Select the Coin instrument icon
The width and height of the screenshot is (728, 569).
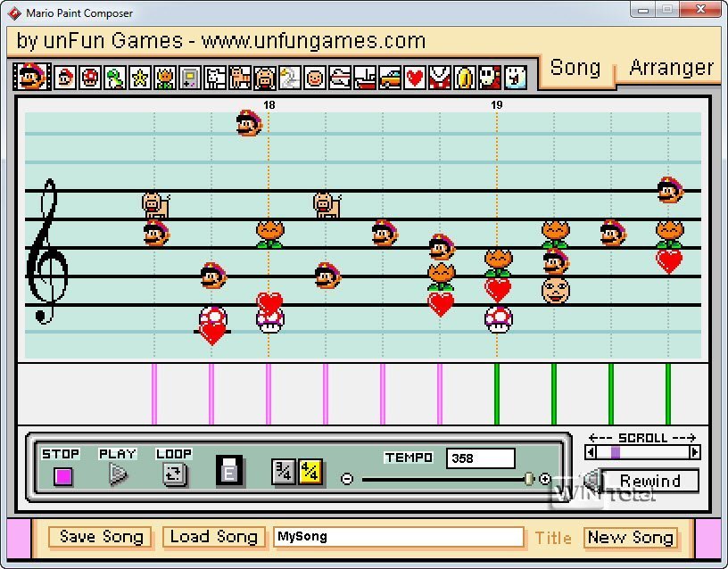tap(465, 78)
